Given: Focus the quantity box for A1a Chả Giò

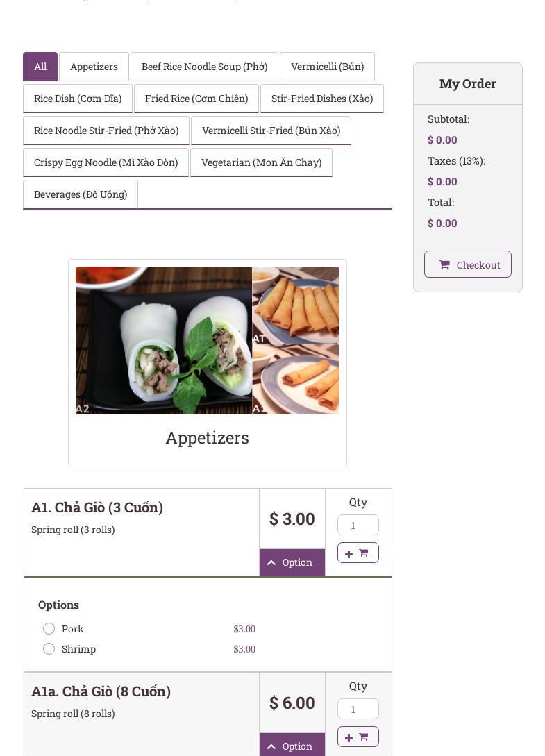Looking at the screenshot, I should click(x=358, y=709).
